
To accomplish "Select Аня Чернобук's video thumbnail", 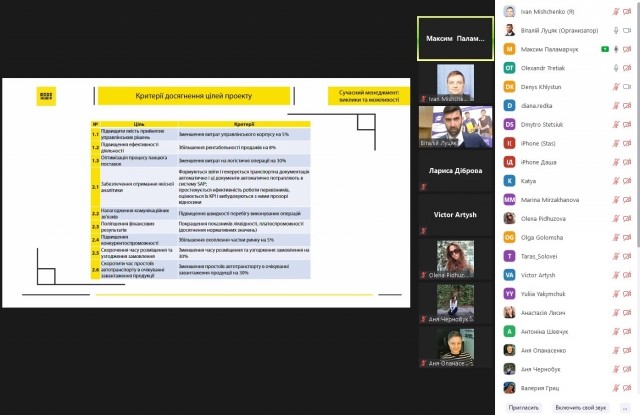I will pos(455,303).
